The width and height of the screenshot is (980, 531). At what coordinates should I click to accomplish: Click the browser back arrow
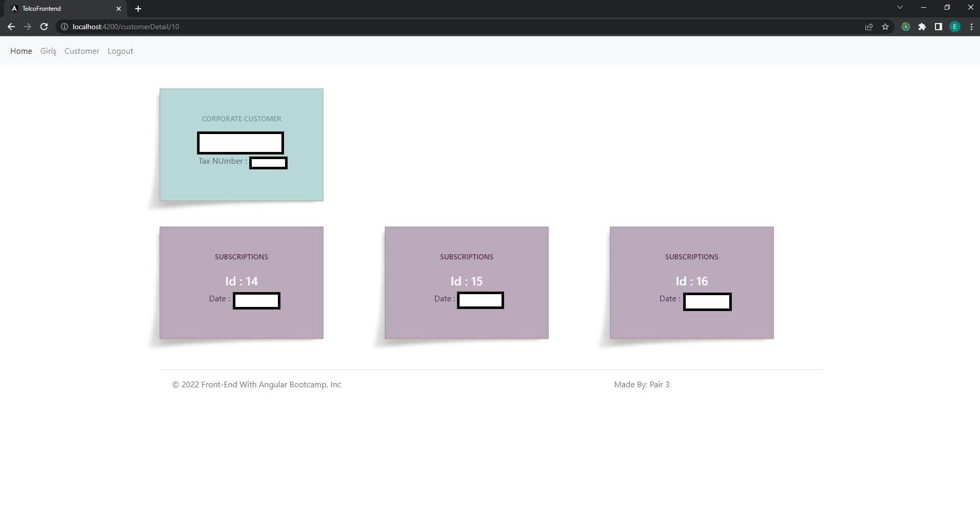pos(11,27)
